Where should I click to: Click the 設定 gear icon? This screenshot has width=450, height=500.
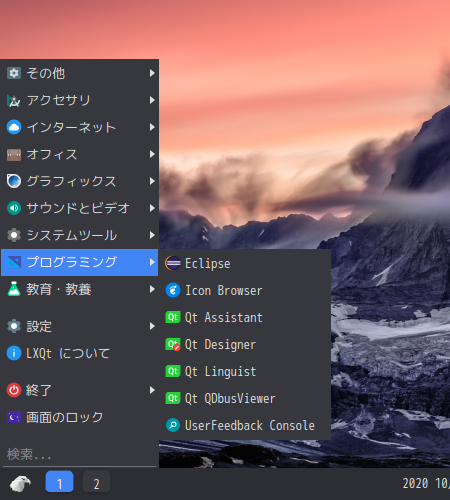click(x=14, y=326)
